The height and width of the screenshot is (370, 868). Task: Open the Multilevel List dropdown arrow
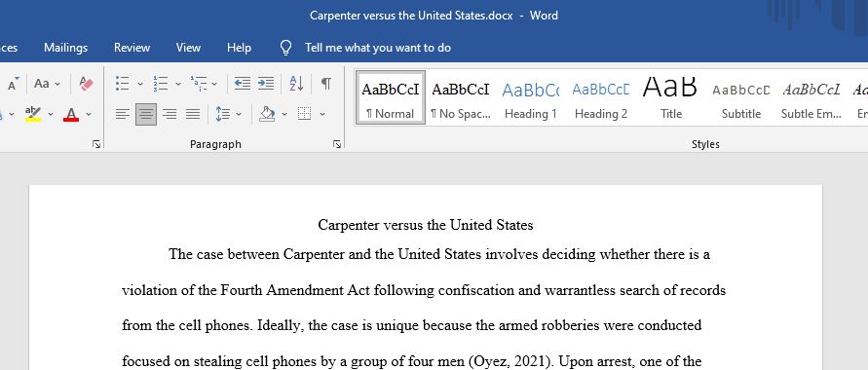(x=214, y=84)
